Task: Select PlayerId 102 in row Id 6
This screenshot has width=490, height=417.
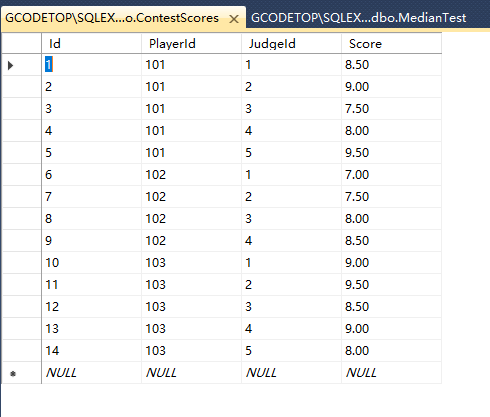Action: coord(192,175)
